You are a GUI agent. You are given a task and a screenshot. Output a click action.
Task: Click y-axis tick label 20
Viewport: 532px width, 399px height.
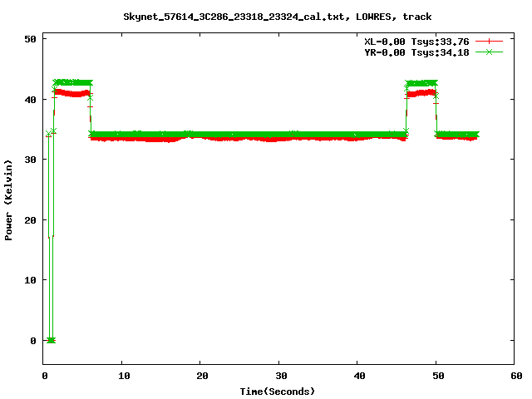30,220
